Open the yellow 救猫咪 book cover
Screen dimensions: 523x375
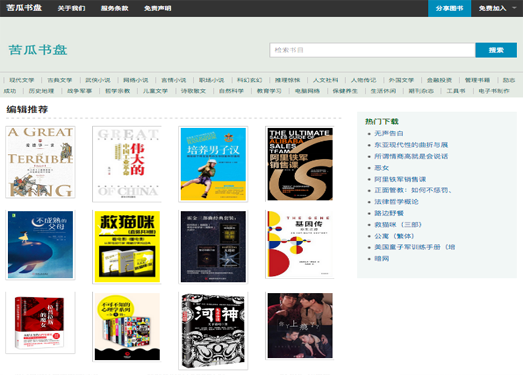pyautogui.click(x=127, y=247)
